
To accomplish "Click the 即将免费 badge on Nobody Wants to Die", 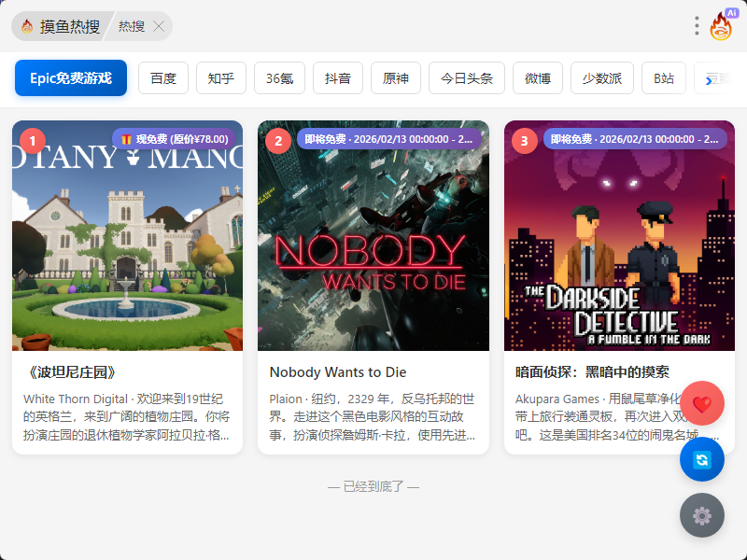I will pyautogui.click(x=388, y=139).
